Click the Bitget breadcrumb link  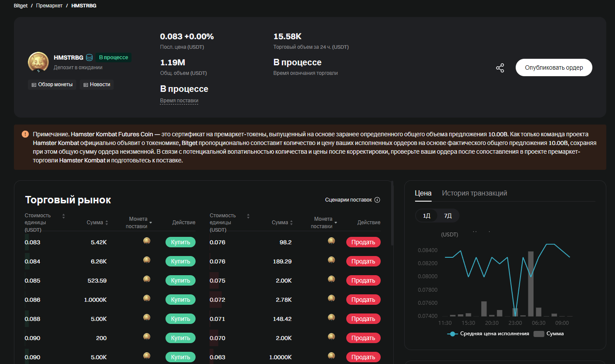coord(20,6)
